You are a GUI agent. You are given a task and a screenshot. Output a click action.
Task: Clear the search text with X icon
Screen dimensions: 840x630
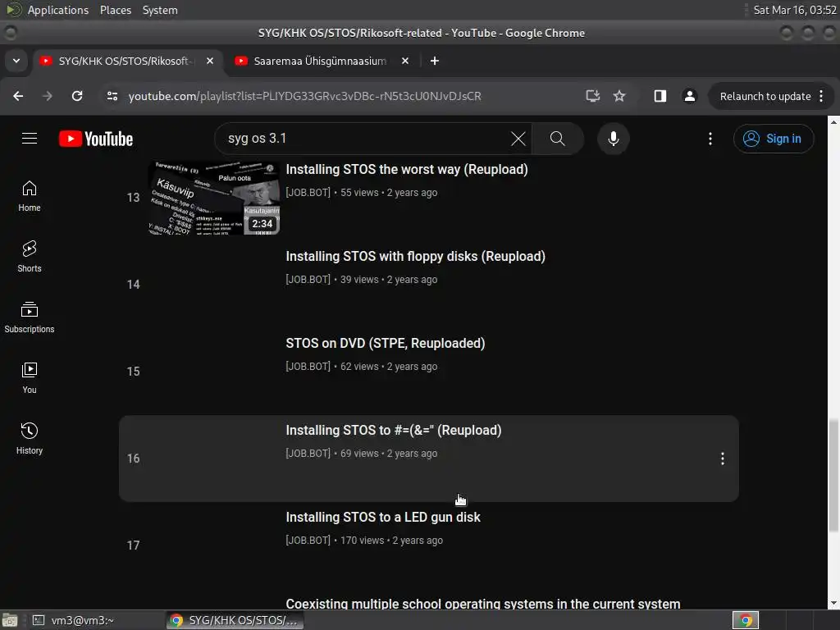(518, 139)
